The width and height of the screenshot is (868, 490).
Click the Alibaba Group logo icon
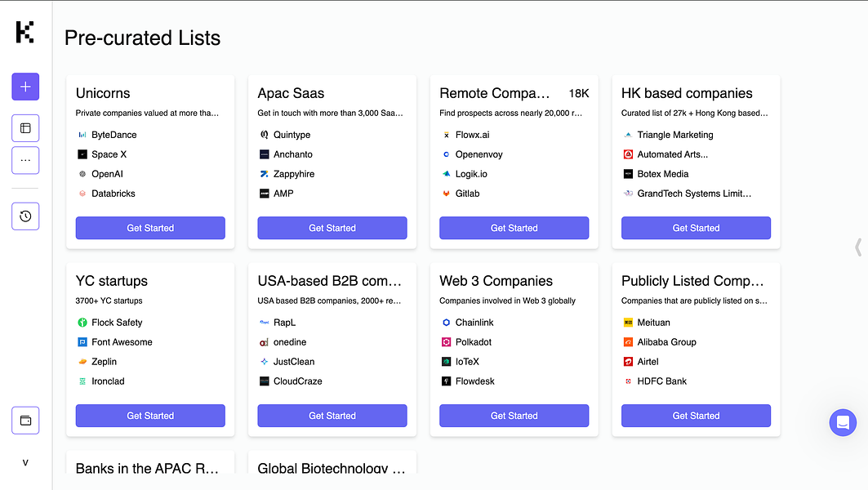click(628, 342)
